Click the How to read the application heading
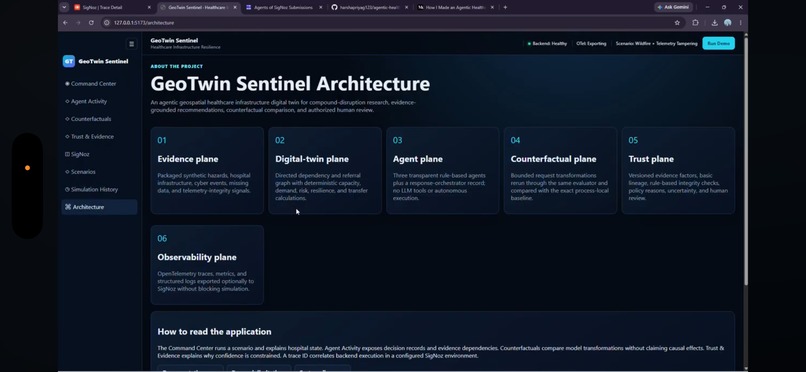The height and width of the screenshot is (372, 806). coord(214,332)
